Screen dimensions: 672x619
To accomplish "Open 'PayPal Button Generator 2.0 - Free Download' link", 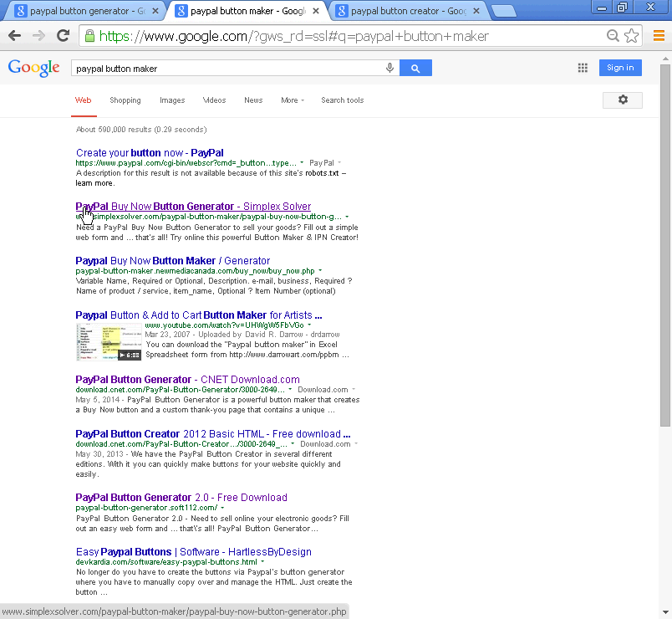I will pos(181,498).
